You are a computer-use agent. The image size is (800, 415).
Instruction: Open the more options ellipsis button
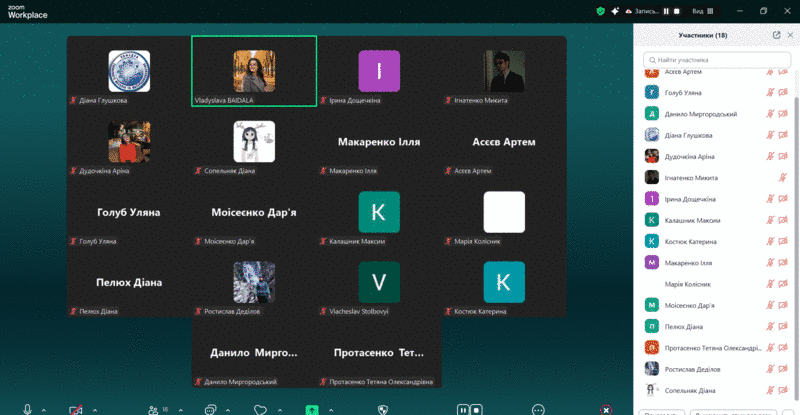point(538,408)
